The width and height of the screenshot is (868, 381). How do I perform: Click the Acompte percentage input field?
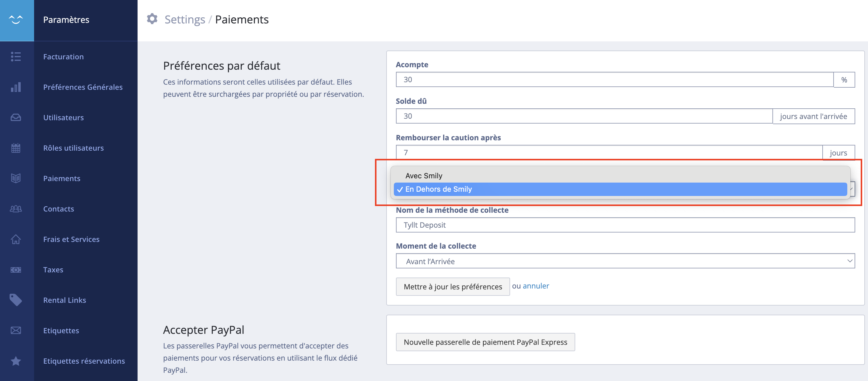(x=614, y=79)
